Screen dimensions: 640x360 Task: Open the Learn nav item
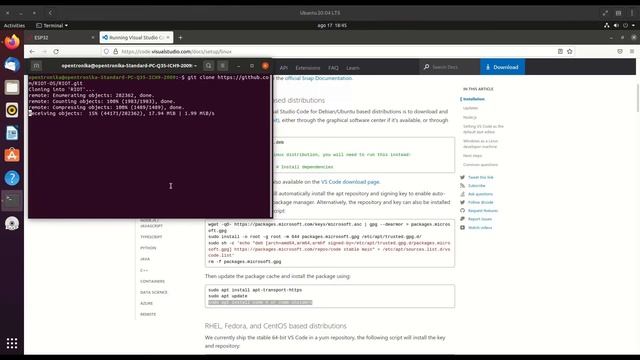[x=353, y=68]
